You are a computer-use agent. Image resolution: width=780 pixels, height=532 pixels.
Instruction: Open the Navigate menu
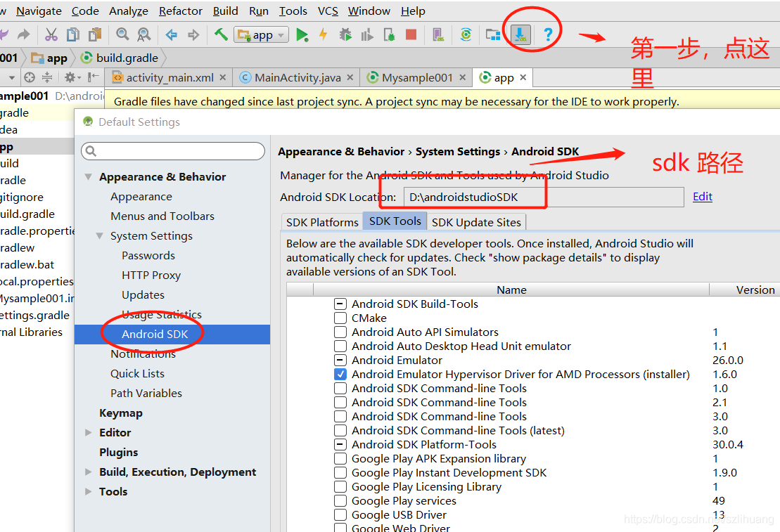39,11
